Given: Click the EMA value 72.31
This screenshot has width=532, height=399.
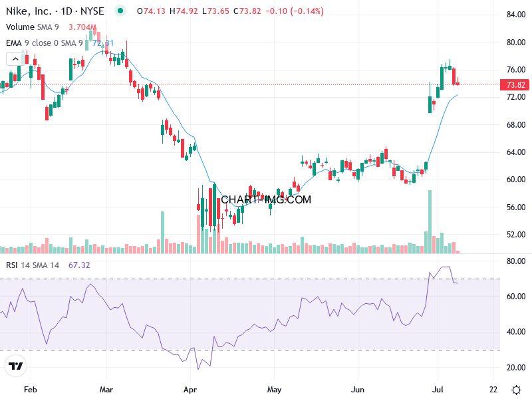Looking at the screenshot, I should pos(103,43).
